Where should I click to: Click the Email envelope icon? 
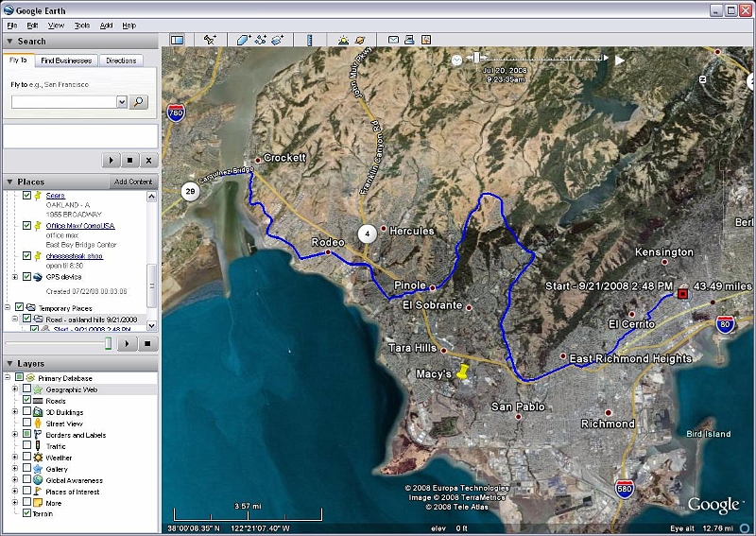(393, 40)
